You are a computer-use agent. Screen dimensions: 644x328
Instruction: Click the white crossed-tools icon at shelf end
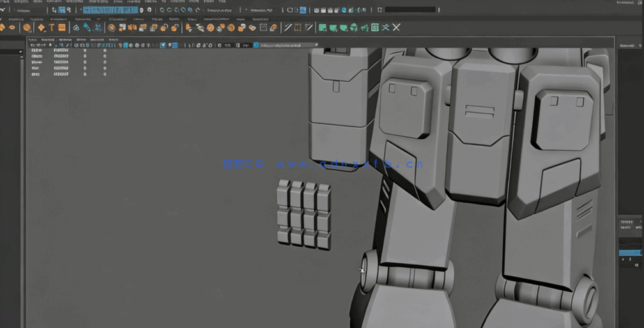(x=396, y=27)
